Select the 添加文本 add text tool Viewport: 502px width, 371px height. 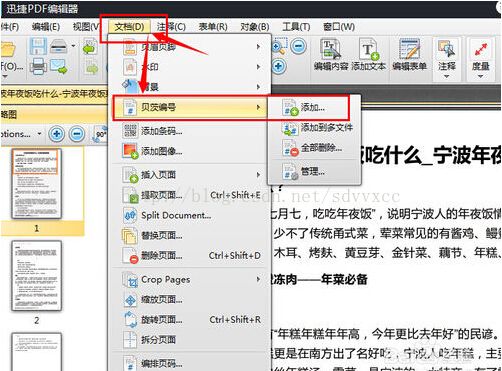(369, 55)
